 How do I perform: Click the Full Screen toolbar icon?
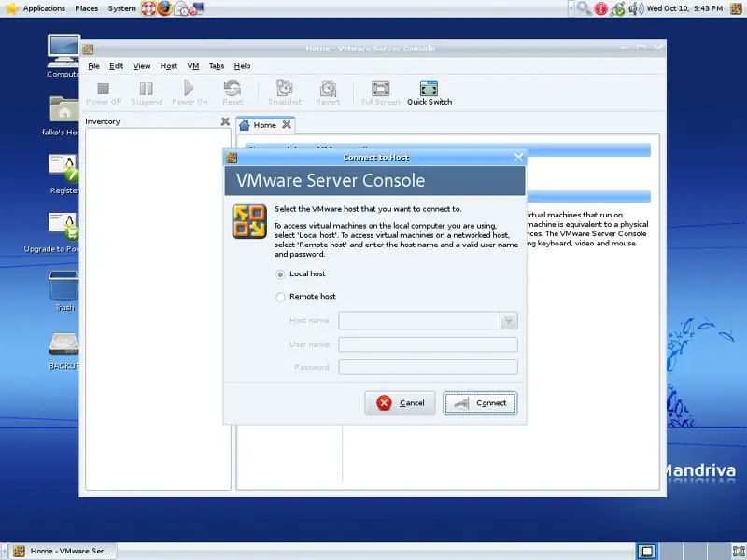380,89
